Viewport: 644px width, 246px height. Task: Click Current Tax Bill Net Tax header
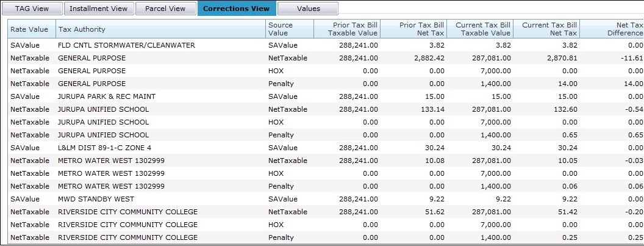tap(546, 29)
